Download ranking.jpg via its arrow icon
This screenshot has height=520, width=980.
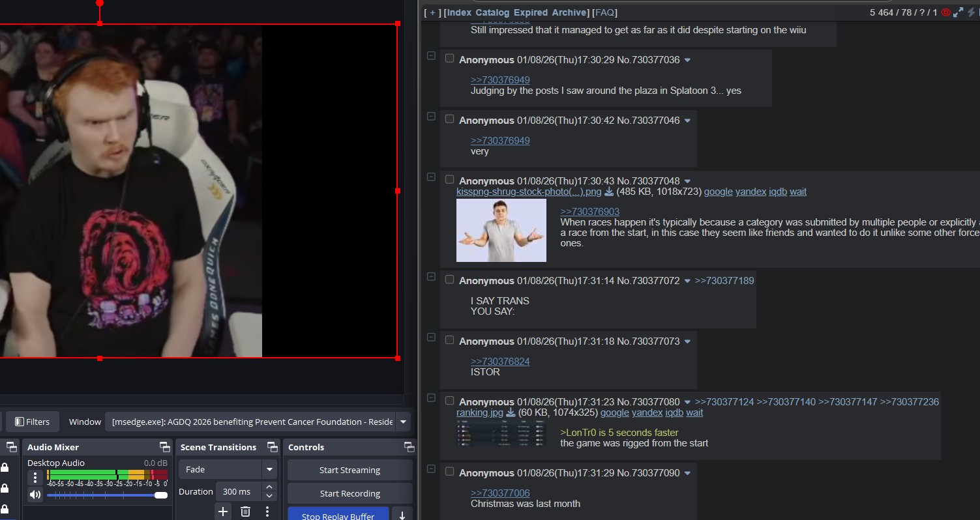coord(511,412)
